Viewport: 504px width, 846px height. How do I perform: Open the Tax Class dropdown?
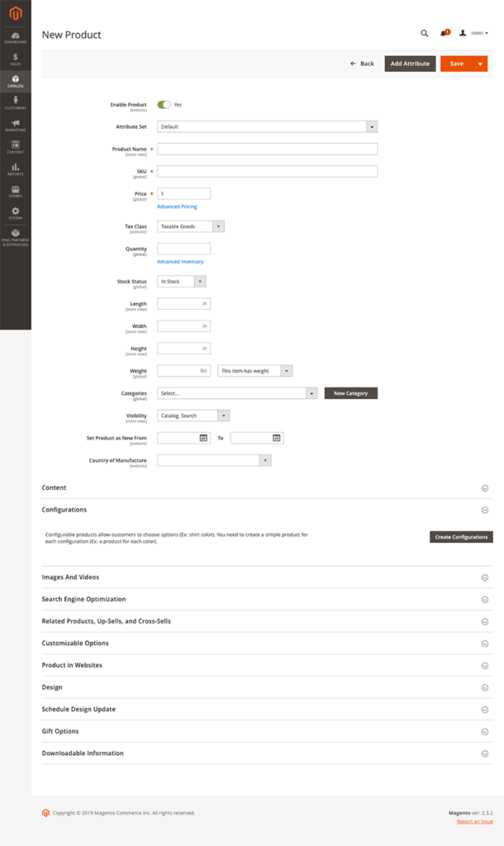click(191, 226)
